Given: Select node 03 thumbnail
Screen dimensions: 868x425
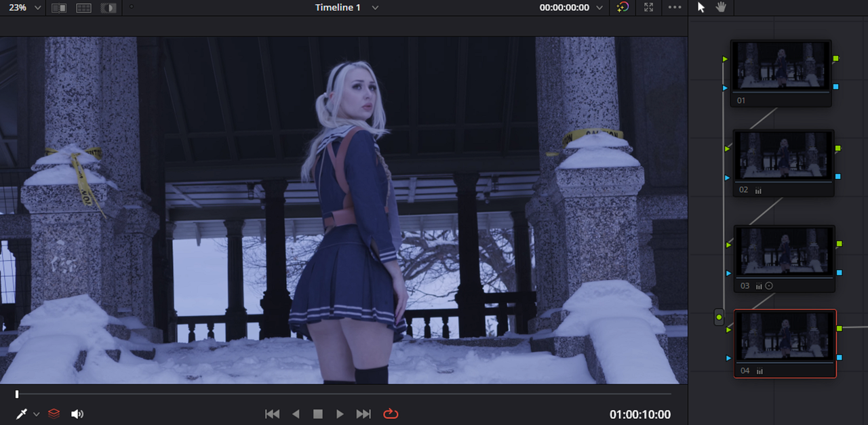Looking at the screenshot, I should (x=784, y=251).
